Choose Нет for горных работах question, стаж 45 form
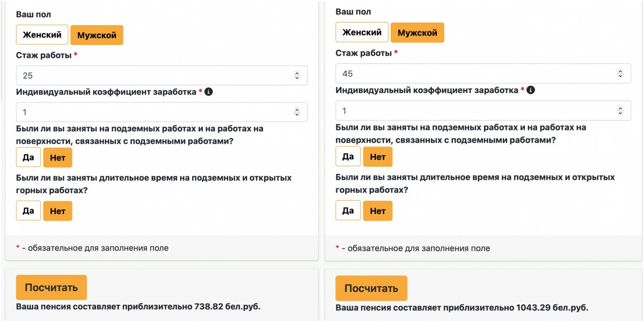 pyautogui.click(x=378, y=210)
